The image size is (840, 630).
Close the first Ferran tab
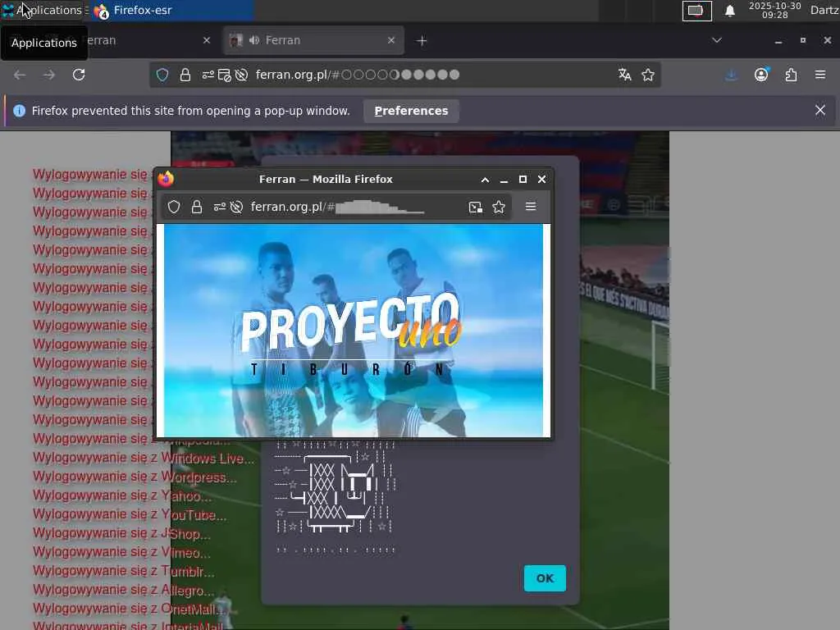click(207, 40)
